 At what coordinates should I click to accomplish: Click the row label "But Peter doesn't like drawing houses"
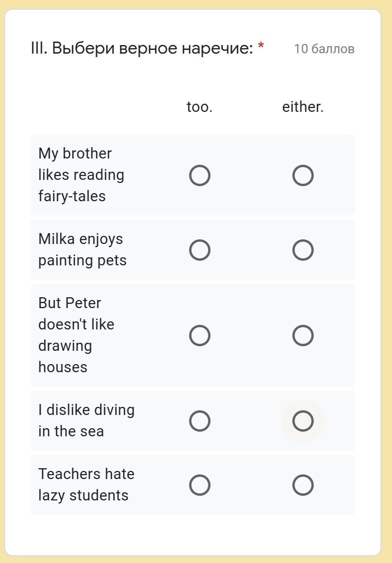click(x=76, y=335)
